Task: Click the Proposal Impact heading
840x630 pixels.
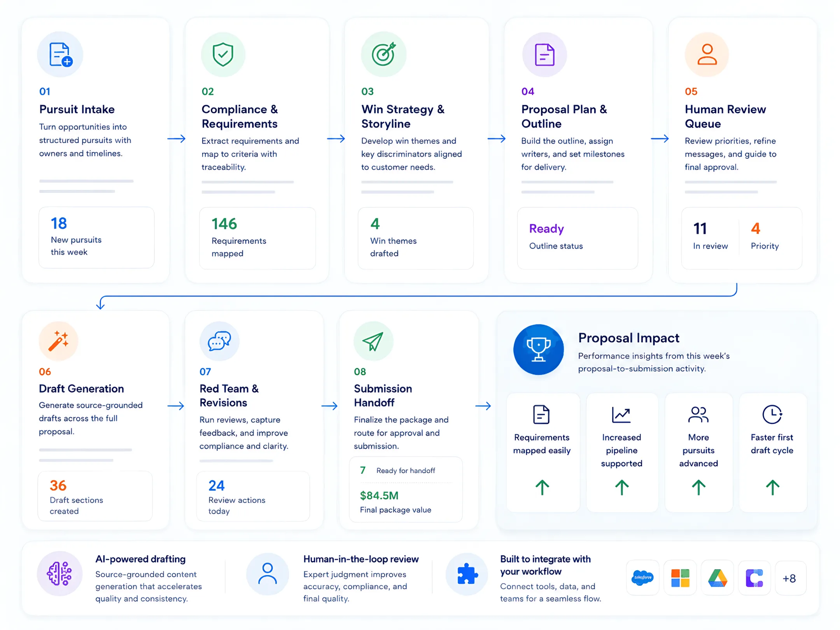Action: pyautogui.click(x=628, y=338)
